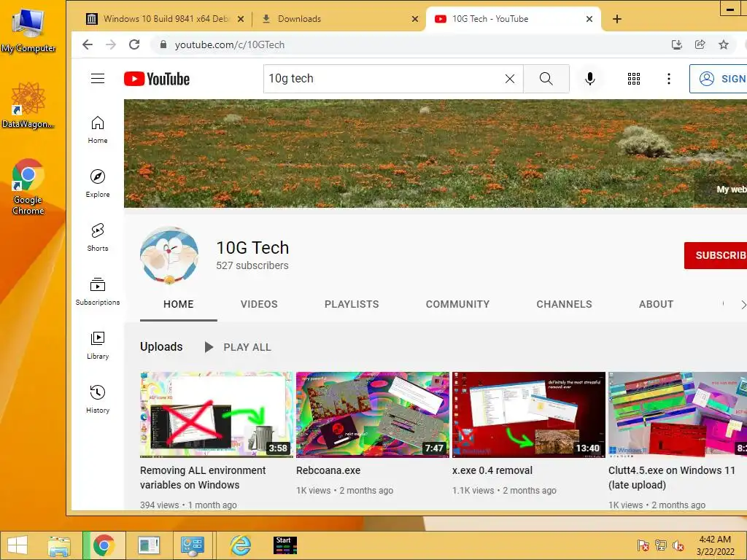
Task: Open the 13:40 video thumbnail
Action: tap(529, 415)
